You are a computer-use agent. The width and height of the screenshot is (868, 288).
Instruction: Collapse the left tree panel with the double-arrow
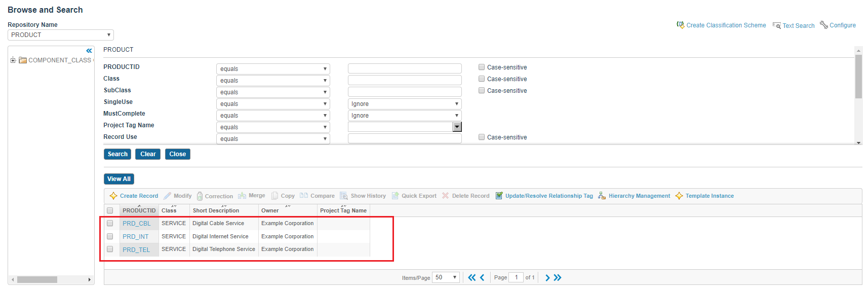click(x=89, y=51)
